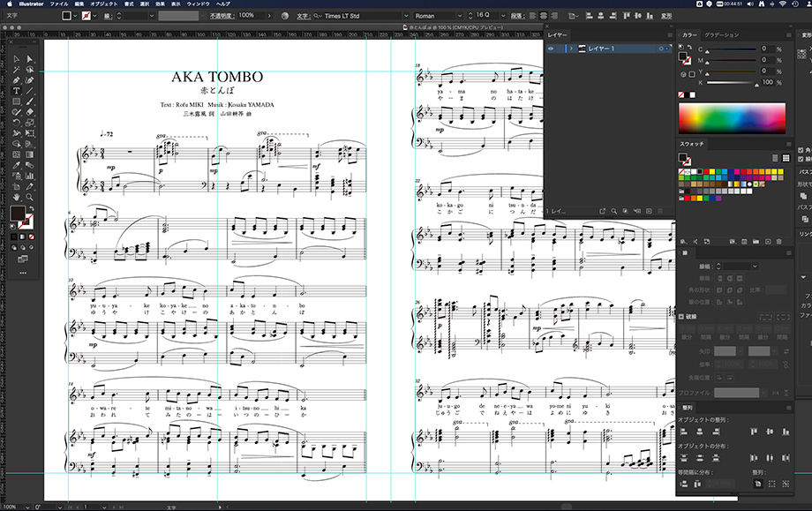The height and width of the screenshot is (511, 812).
Task: Open the ファイル menu
Action: tap(58, 4)
